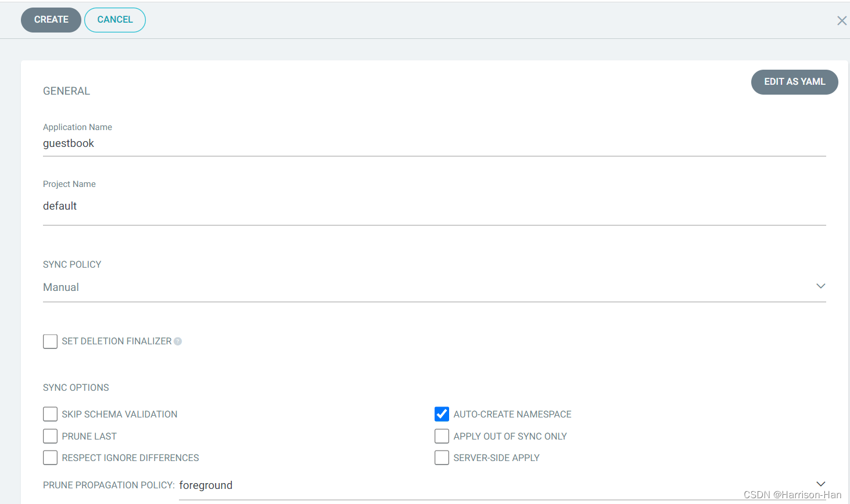850x504 pixels.
Task: Click the SERVER-SIDE APPLY label text
Action: click(x=496, y=458)
